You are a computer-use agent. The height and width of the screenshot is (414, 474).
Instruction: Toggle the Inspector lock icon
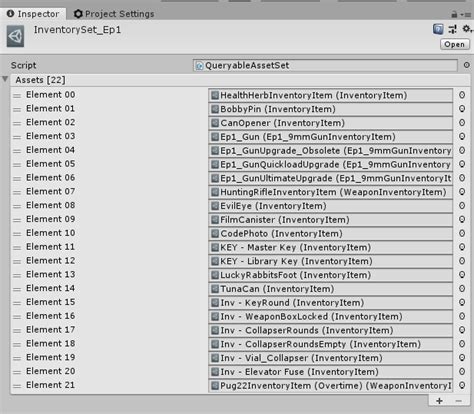click(x=454, y=14)
